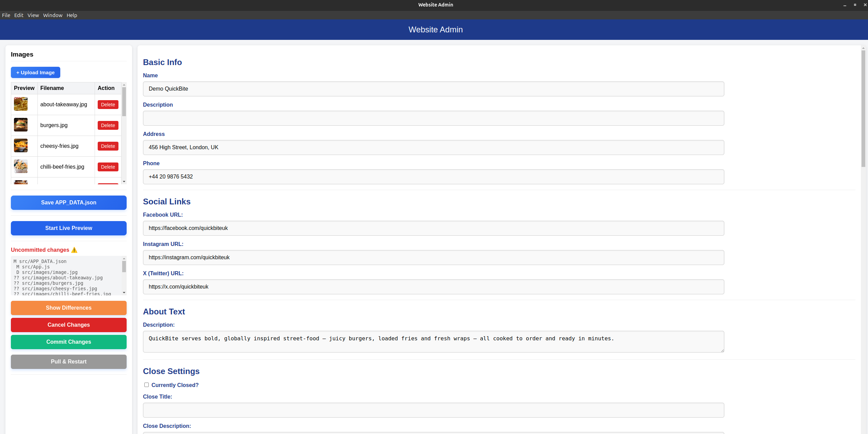Click the about-takeaway.jpg preview thumbnail

(x=21, y=104)
